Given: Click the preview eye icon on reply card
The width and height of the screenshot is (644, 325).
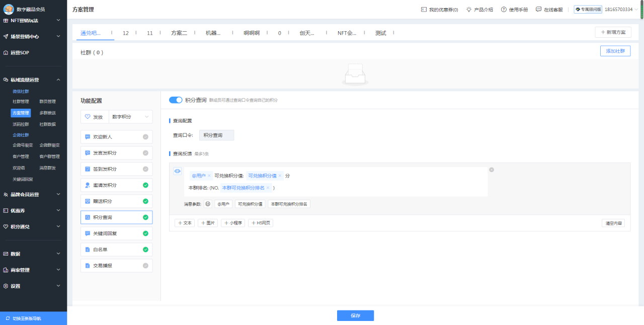Looking at the screenshot, I should (177, 171).
